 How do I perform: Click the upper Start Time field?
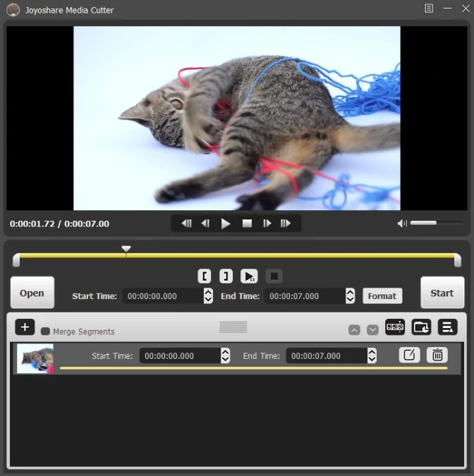164,296
